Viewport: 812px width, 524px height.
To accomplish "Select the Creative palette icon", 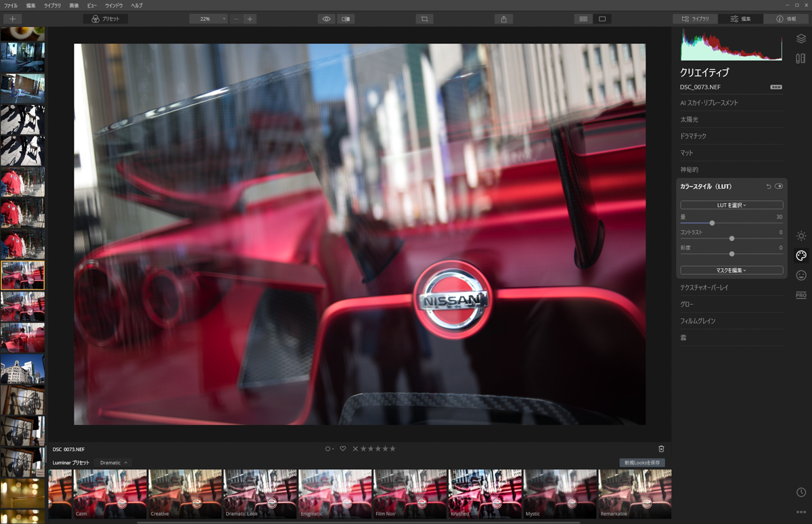I will 801,256.
